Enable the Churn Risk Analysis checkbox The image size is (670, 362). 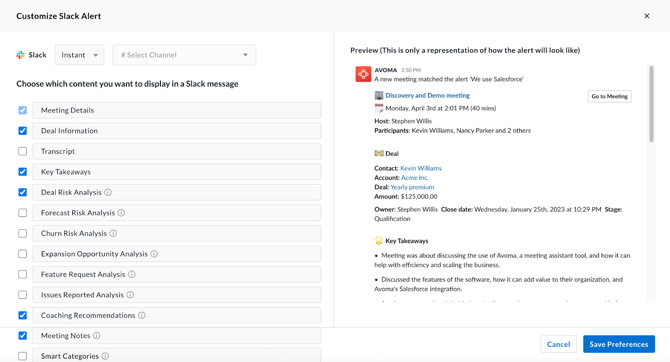tap(23, 233)
